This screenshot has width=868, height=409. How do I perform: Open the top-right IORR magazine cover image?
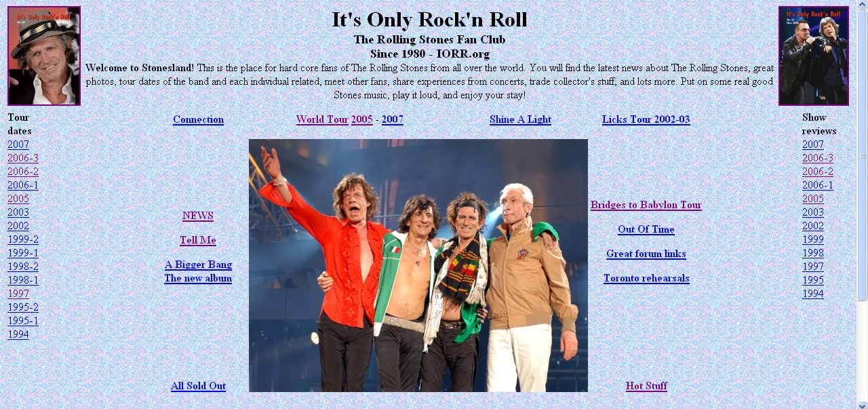tap(814, 56)
